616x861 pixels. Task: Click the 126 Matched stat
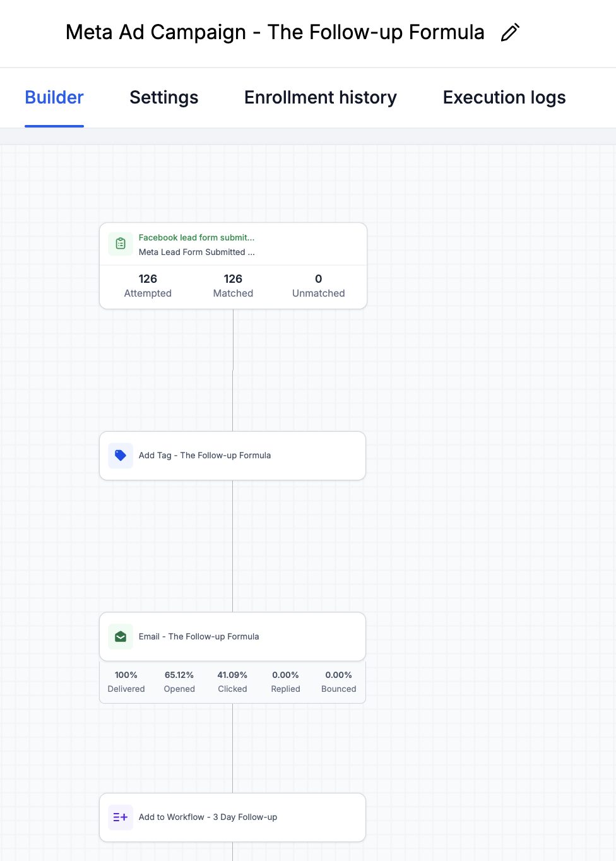(x=233, y=286)
